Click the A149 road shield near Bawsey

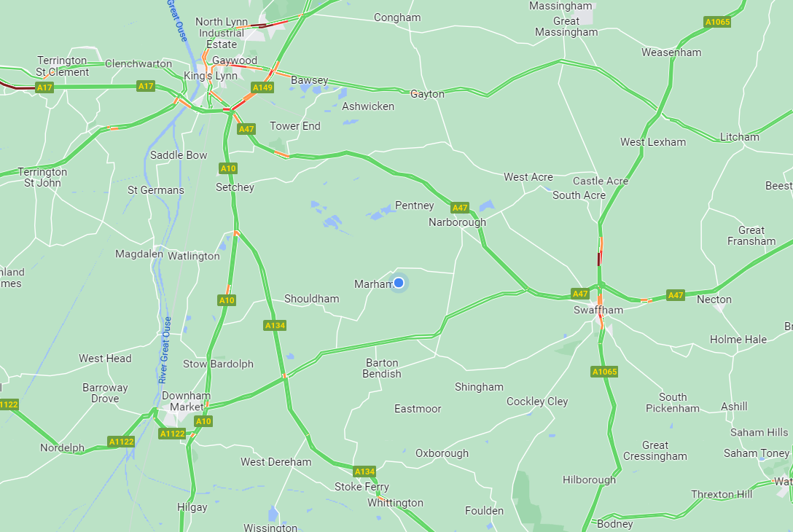pyautogui.click(x=262, y=87)
